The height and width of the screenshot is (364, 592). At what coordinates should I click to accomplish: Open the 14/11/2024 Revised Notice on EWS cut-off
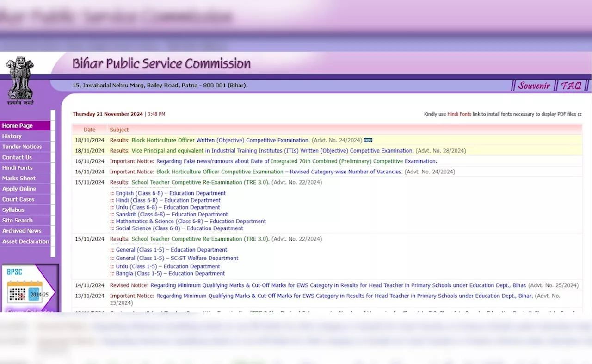tap(339, 285)
